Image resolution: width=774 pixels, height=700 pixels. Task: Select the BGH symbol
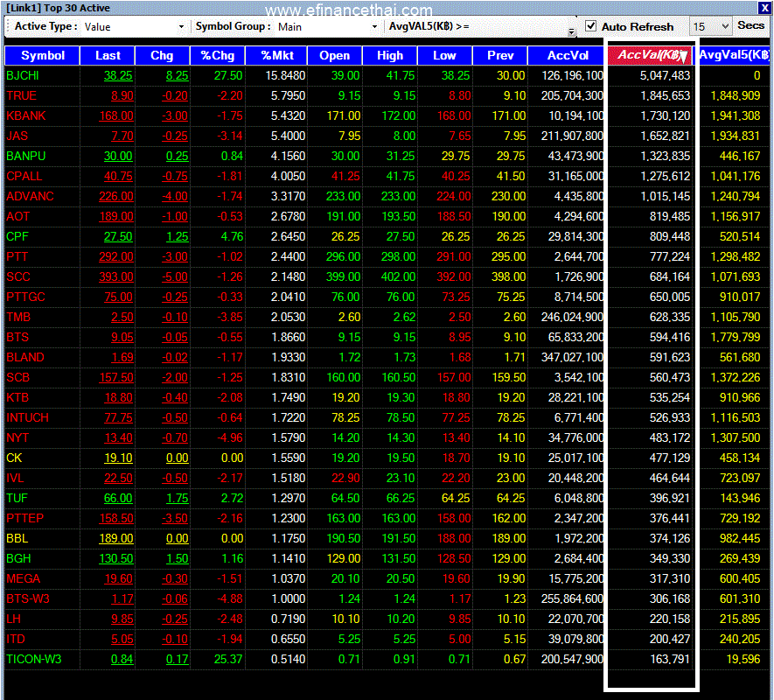(x=18, y=558)
